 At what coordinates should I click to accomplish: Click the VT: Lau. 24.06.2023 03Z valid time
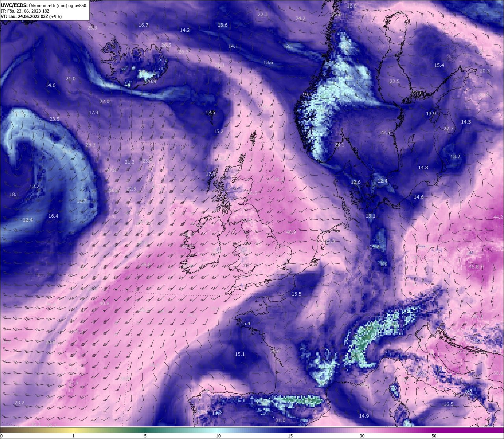[x=31, y=17]
